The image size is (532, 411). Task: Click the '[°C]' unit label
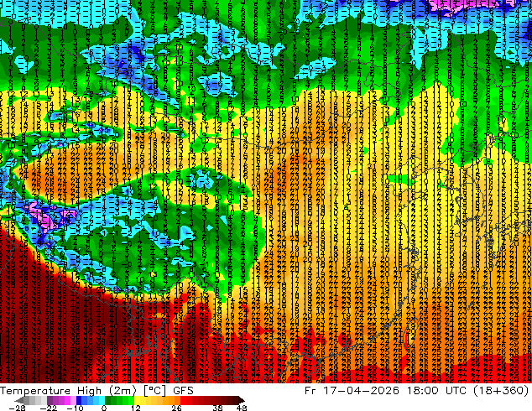pyautogui.click(x=154, y=391)
